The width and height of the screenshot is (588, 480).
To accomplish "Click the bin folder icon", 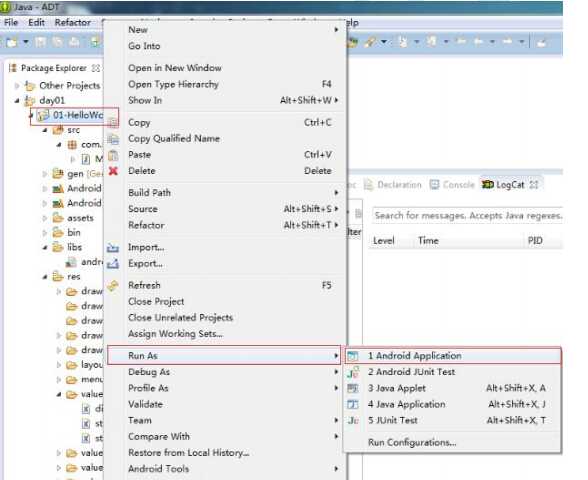I will 58,233.
